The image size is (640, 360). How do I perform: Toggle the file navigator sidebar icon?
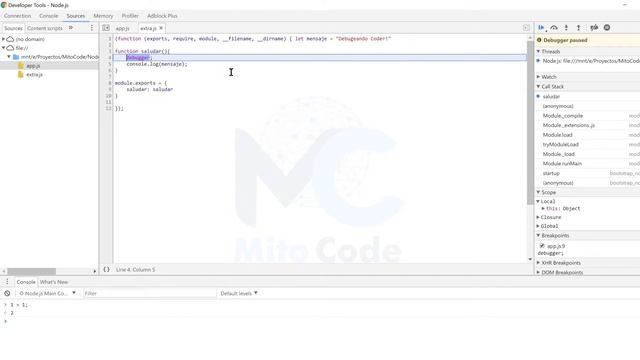(x=106, y=28)
